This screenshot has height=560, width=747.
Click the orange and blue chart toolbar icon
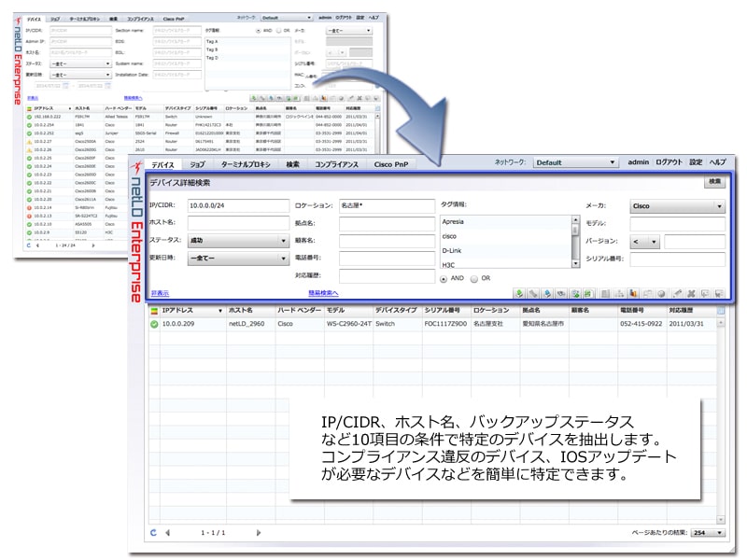pyautogui.click(x=633, y=293)
